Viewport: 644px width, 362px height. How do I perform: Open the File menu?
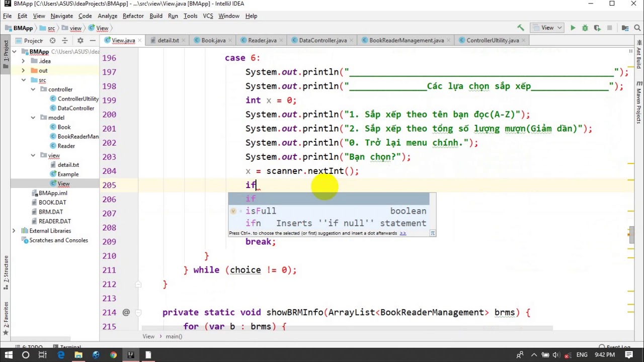click(7, 16)
